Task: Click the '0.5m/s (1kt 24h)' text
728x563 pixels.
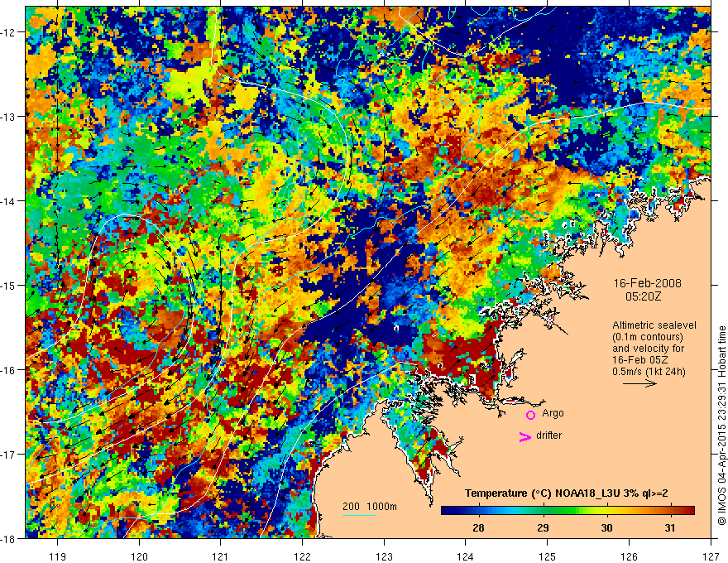Action: pos(649,371)
